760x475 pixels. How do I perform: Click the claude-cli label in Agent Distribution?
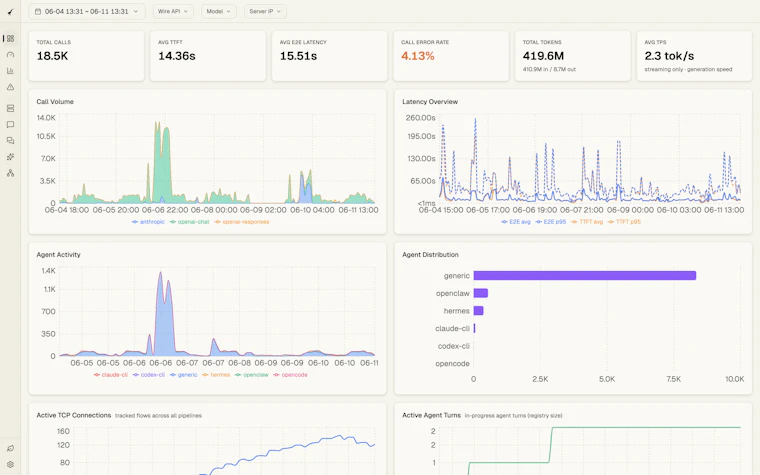pos(452,328)
